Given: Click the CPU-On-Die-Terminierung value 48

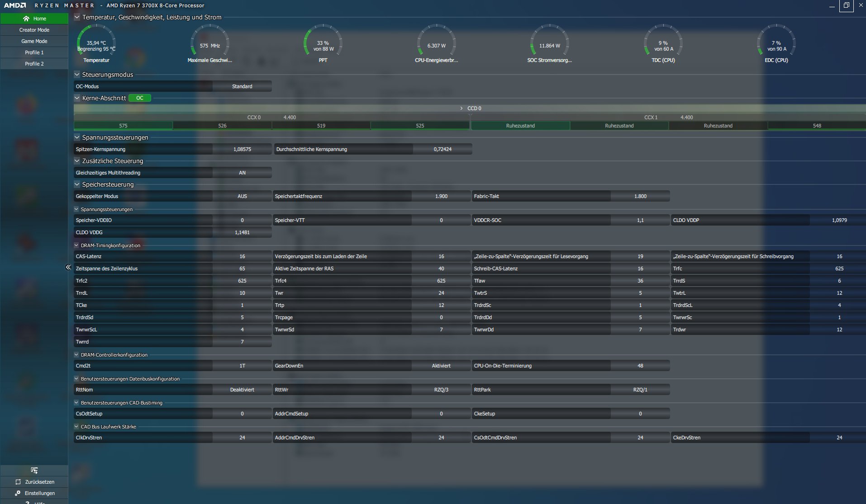Looking at the screenshot, I should [x=640, y=366].
